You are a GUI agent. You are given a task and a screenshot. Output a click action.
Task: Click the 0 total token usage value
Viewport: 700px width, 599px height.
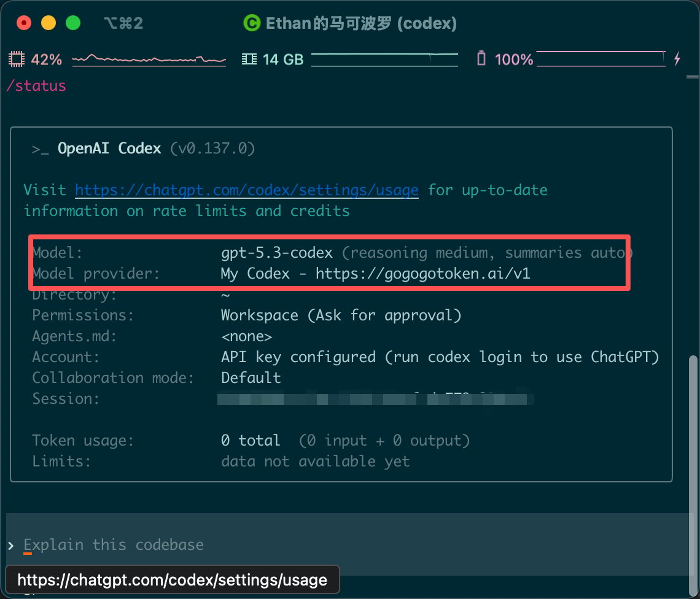251,441
